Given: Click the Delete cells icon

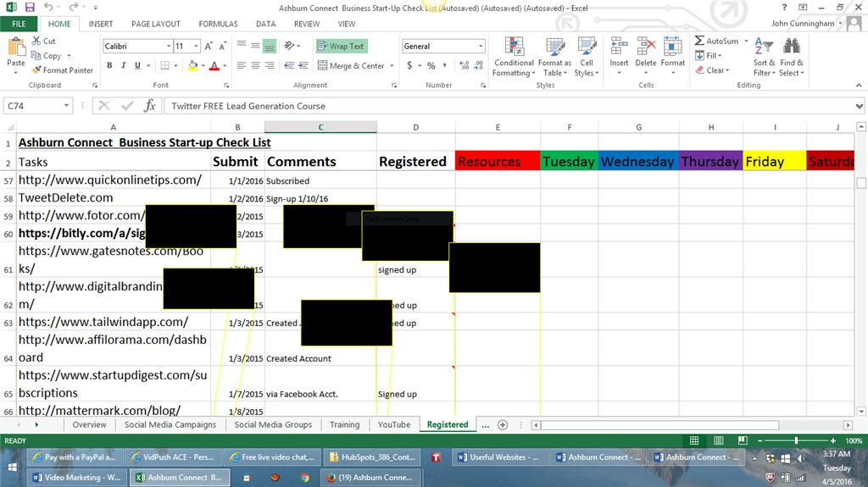Looking at the screenshot, I should 645,47.
